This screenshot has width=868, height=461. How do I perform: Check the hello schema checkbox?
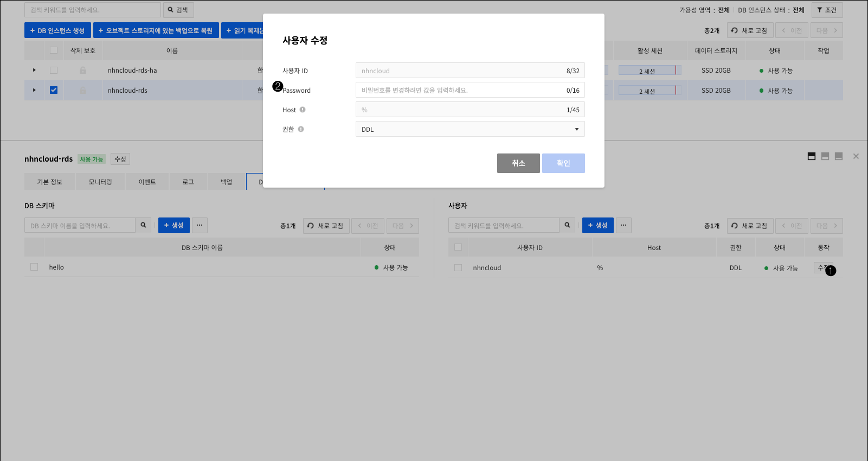click(34, 267)
